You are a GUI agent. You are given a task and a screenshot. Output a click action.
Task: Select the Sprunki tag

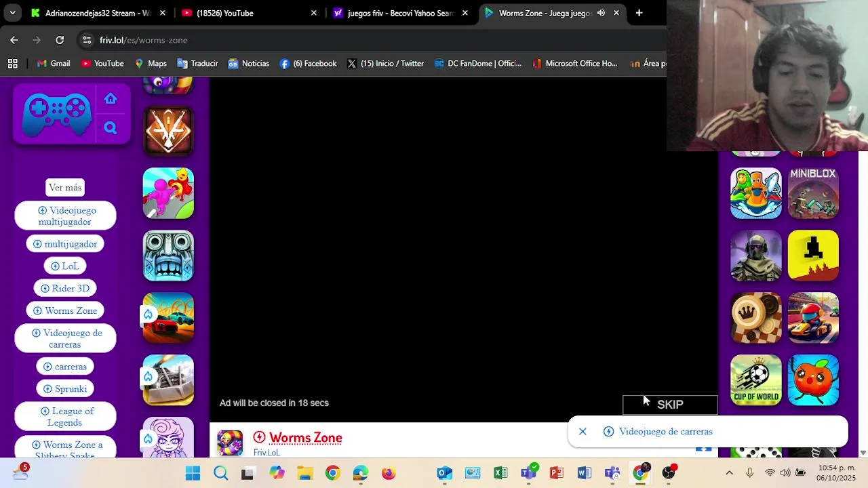coord(65,389)
